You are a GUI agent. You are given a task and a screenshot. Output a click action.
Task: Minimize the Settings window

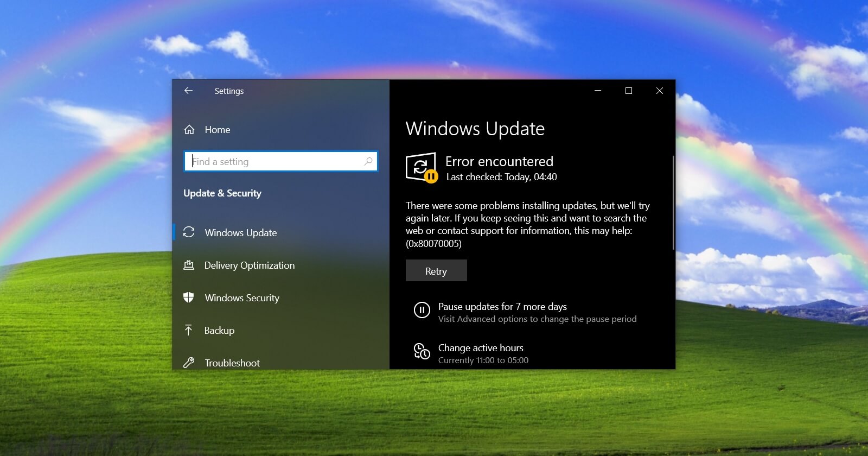(598, 91)
